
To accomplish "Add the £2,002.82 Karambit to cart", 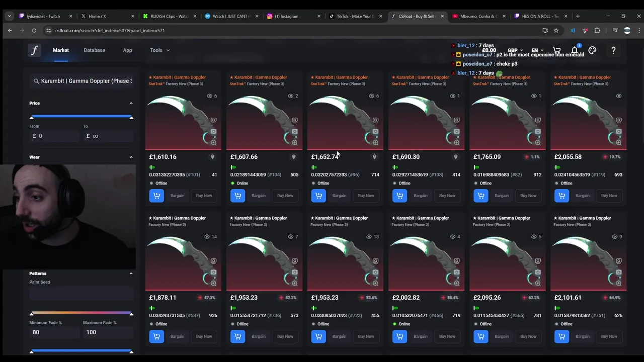I will (399, 336).
